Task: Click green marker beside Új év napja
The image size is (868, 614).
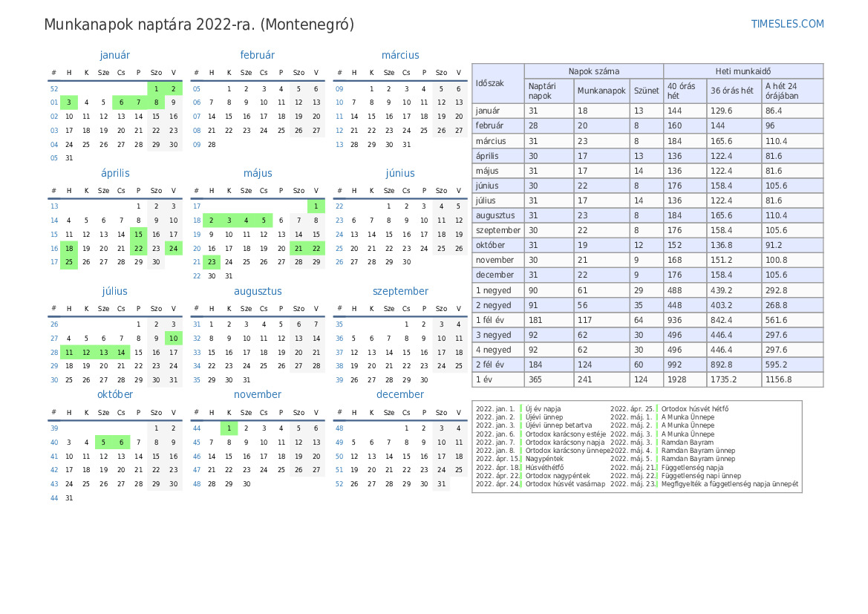Action: [x=521, y=409]
